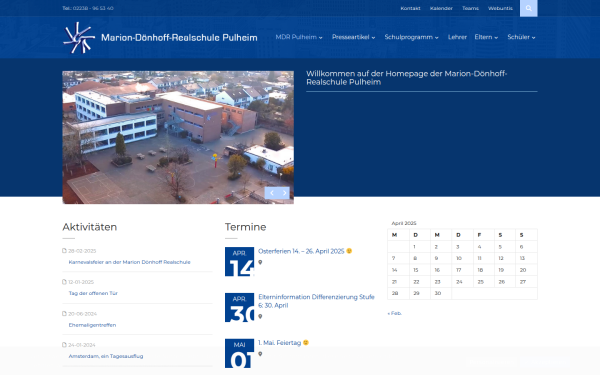Click document icon beside date 24-01-2024
This screenshot has width=600, height=375.
(x=64, y=345)
